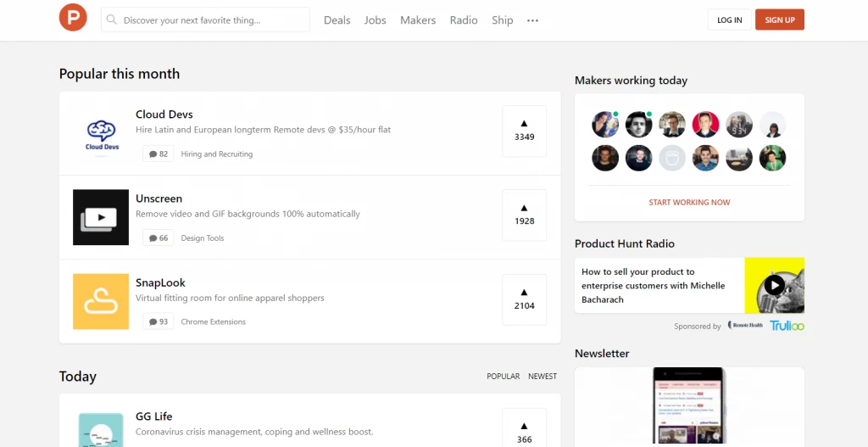Open the Ship nav link
Screen dimensions: 868x447
pyautogui.click(x=503, y=20)
